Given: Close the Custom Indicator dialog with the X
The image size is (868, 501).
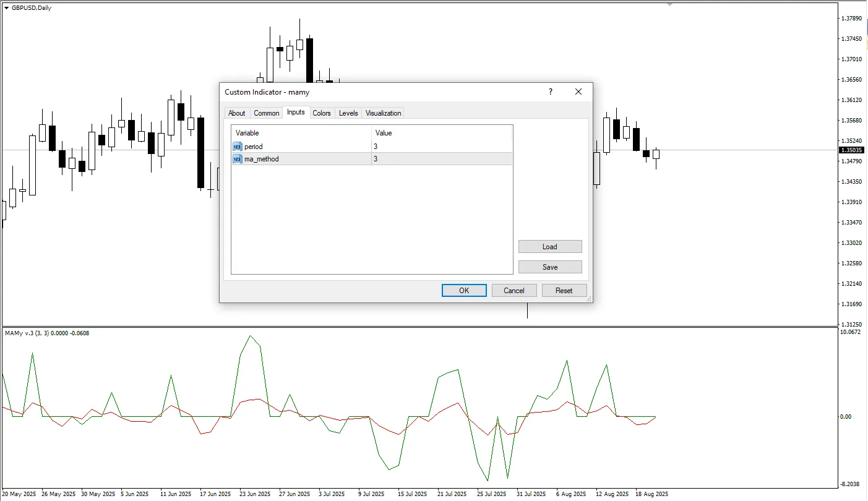Looking at the screenshot, I should point(578,92).
